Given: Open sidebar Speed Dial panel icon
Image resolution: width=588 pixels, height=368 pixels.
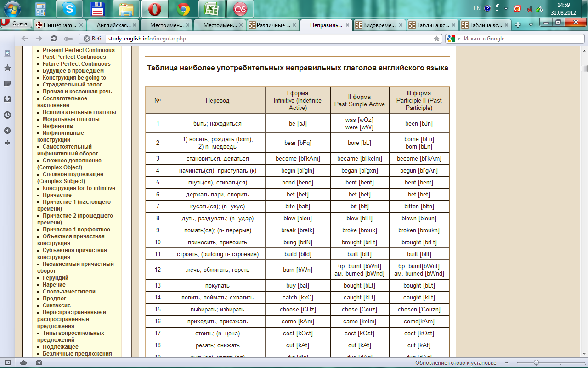Looking at the screenshot, I should point(7,53).
